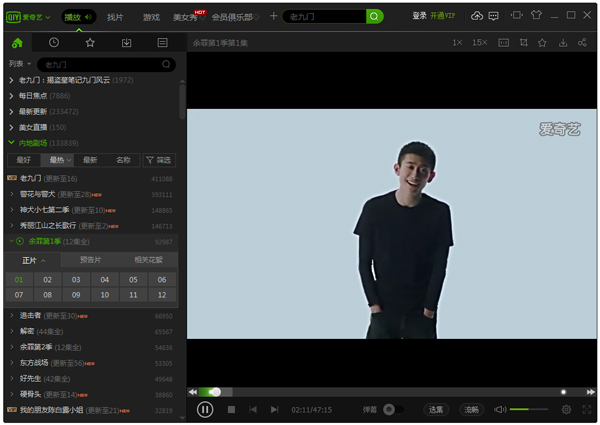This screenshot has width=600, height=425.
Task: Open the watch history clock icon
Action: coord(54,42)
